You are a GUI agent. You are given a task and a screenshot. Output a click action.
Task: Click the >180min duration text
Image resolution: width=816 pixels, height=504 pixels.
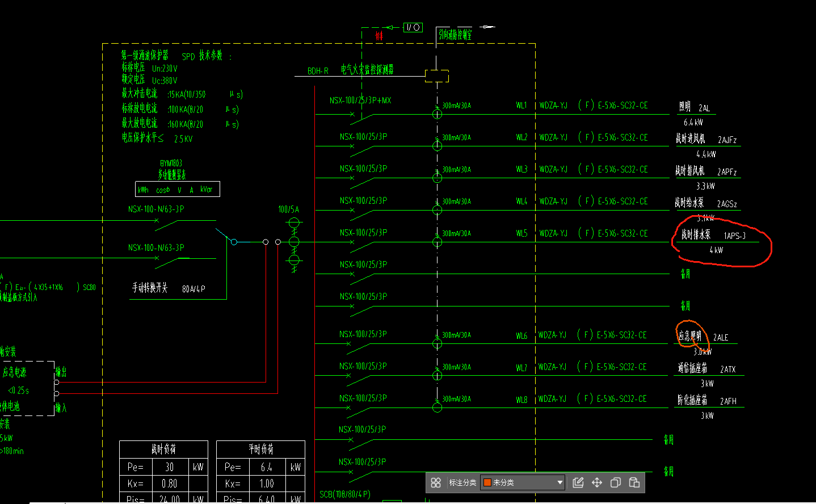click(x=11, y=451)
